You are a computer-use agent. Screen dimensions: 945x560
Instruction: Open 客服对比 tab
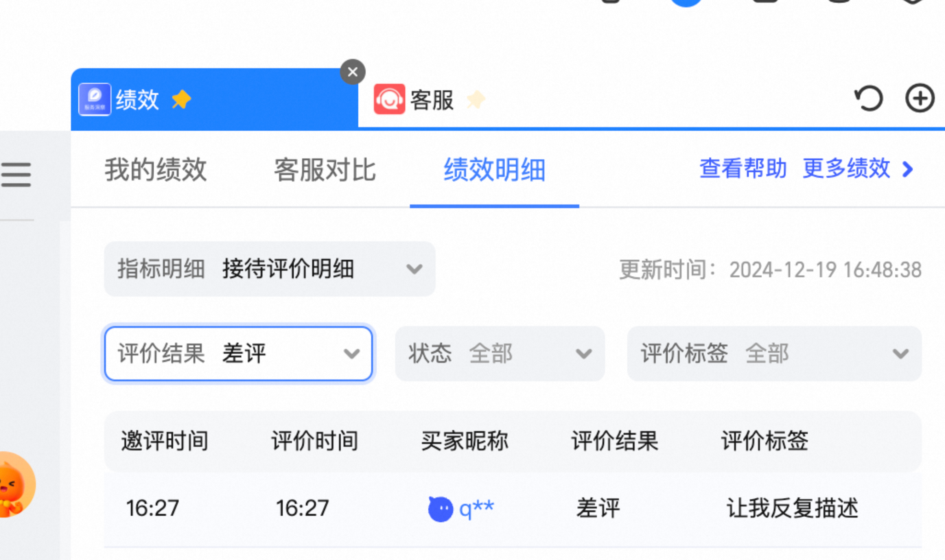click(325, 169)
